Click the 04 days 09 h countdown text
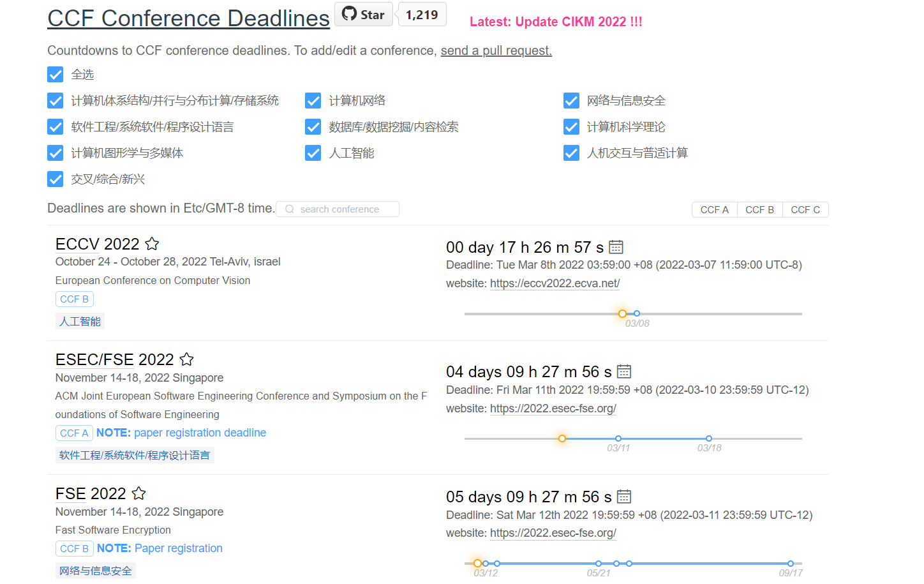 tap(528, 371)
